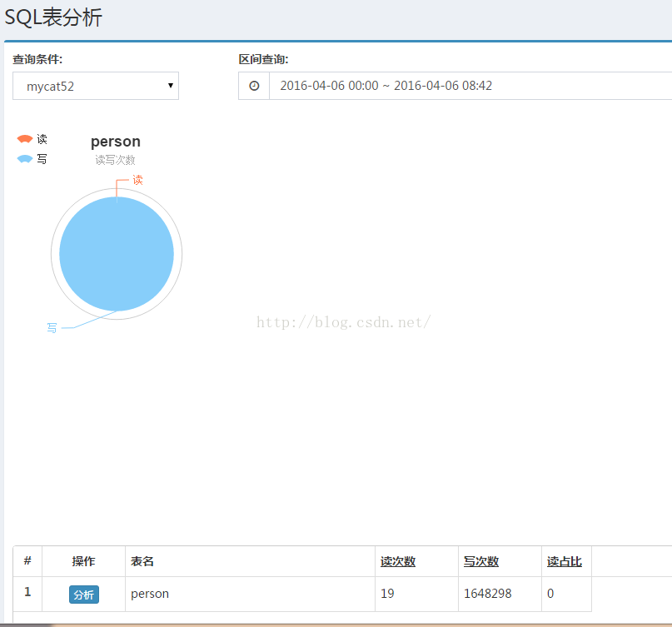Click the clock icon beside date range
672x627 pixels.
(254, 86)
